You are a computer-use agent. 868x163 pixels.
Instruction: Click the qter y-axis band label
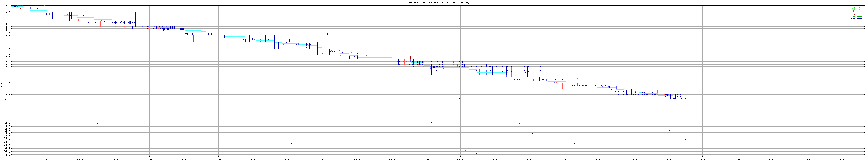[7, 99]
